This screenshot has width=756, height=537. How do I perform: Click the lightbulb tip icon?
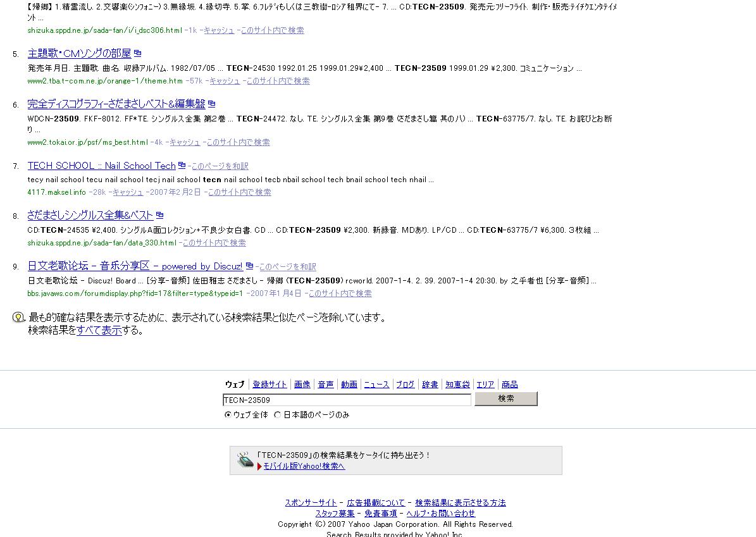tap(18, 317)
